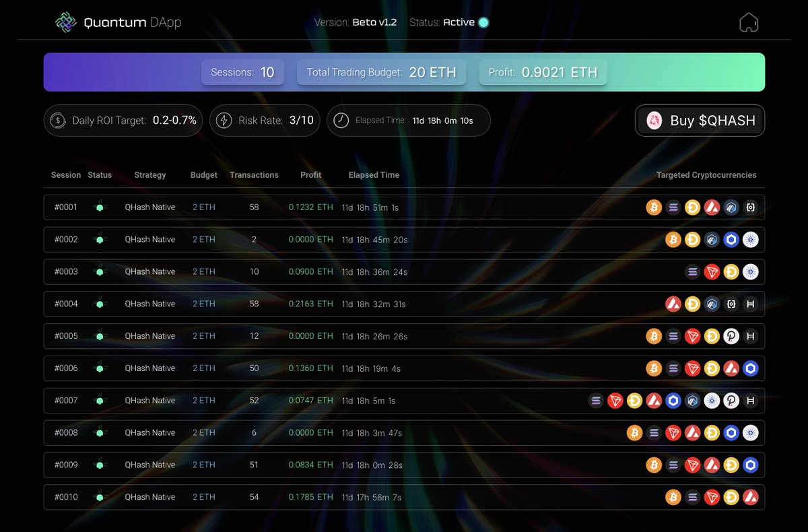This screenshot has height=532, width=808.
Task: Select session #0003 row number
Action: coord(66,272)
